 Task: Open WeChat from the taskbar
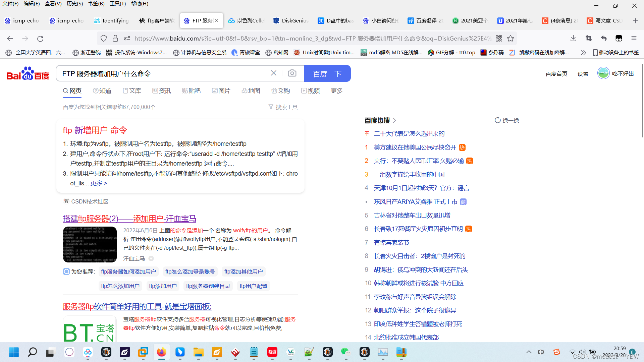pos(345,352)
